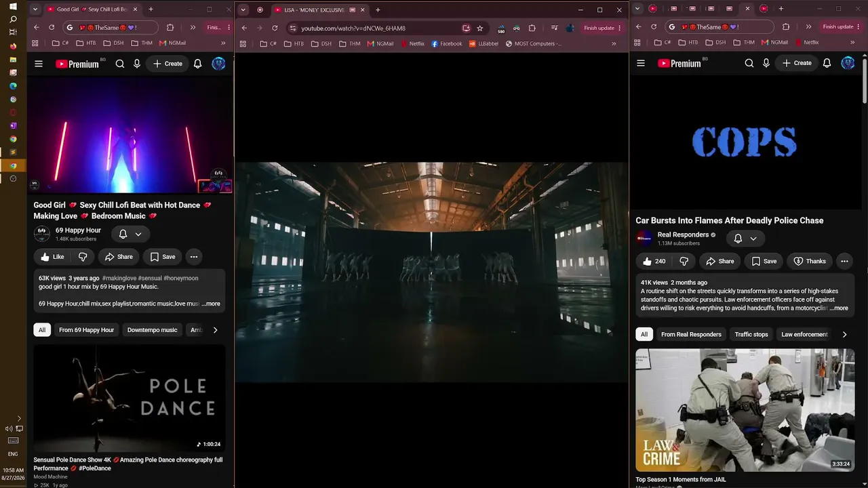Open tab search dropdown in middle window
The height and width of the screenshot is (488, 868).
pyautogui.click(x=243, y=10)
